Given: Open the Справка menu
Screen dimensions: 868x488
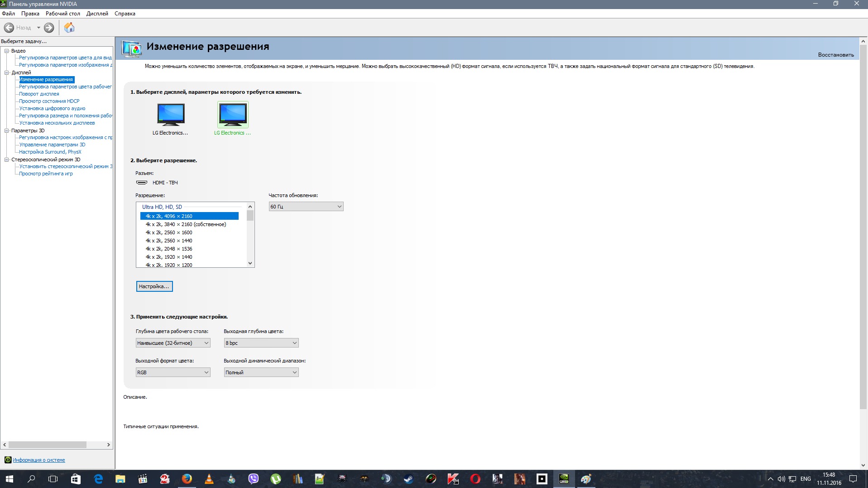Looking at the screenshot, I should click(x=125, y=14).
